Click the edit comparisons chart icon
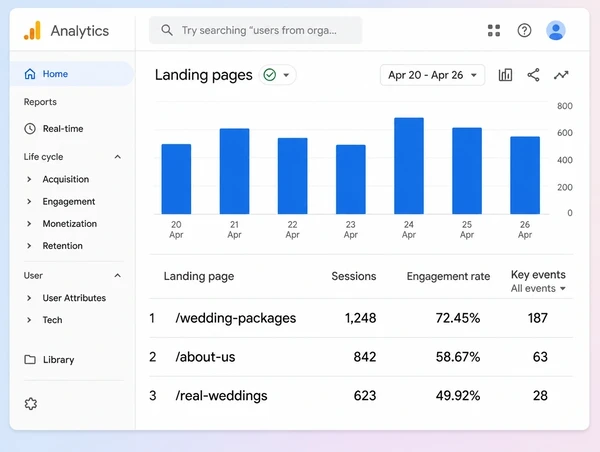The height and width of the screenshot is (452, 600). coord(505,75)
